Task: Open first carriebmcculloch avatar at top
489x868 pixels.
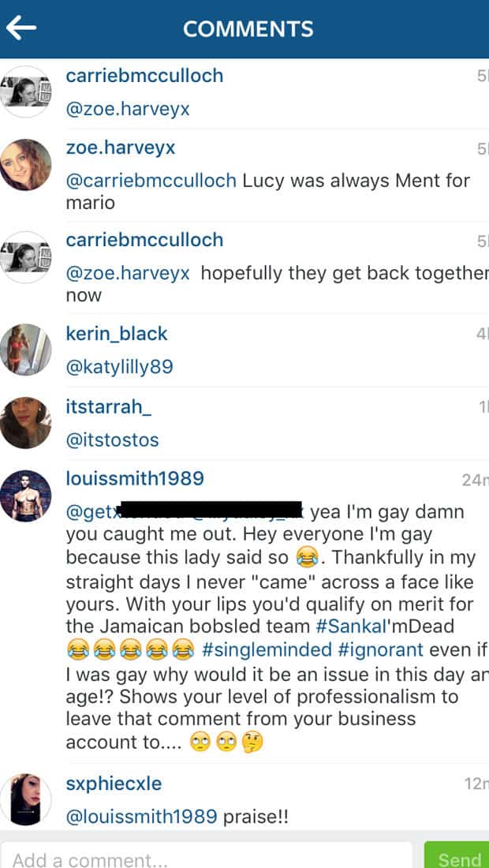Action: pyautogui.click(x=26, y=92)
